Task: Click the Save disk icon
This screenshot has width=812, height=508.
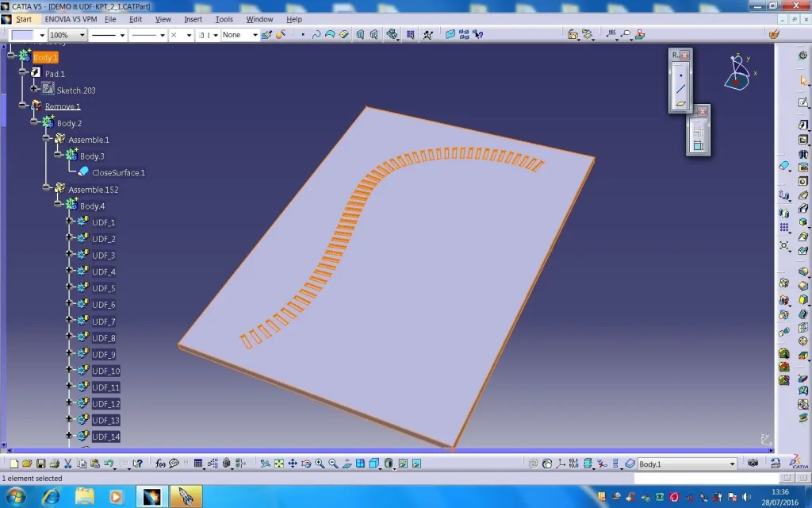Action: point(40,464)
